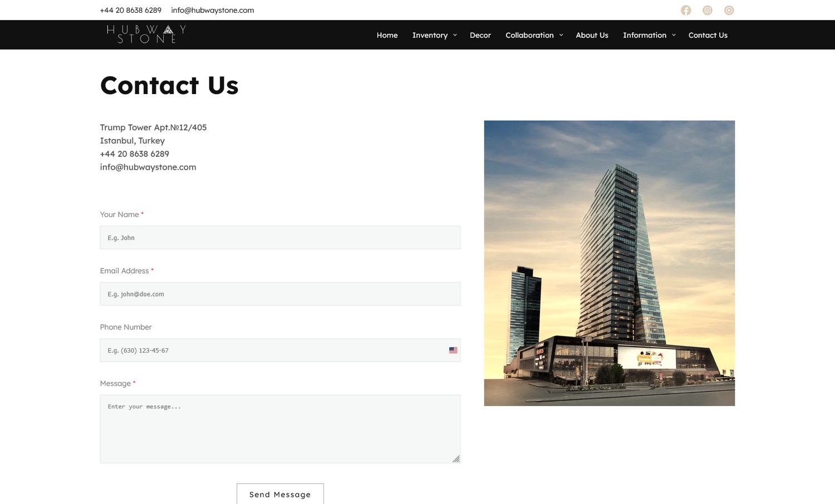Screen dimensions: 835x504
Task: Click the 'Message' field label
Action: click(115, 383)
